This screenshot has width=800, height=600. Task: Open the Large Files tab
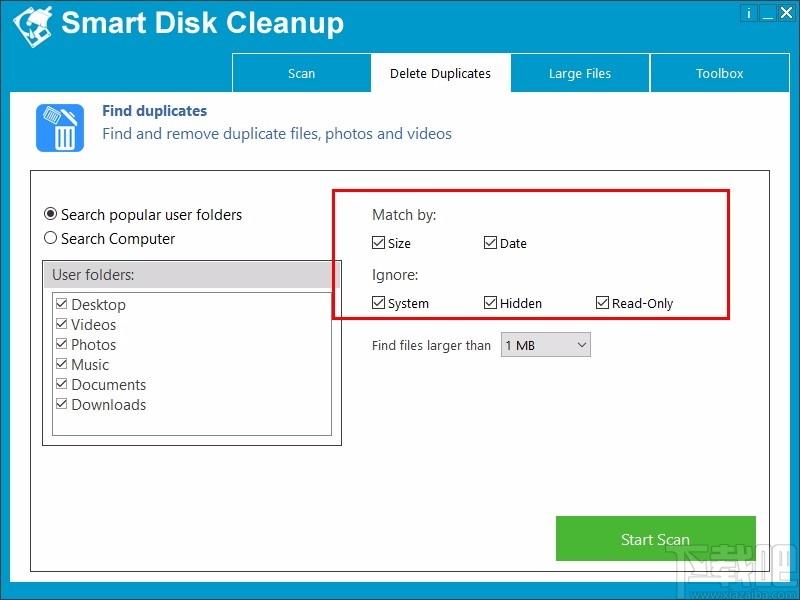[x=580, y=73]
